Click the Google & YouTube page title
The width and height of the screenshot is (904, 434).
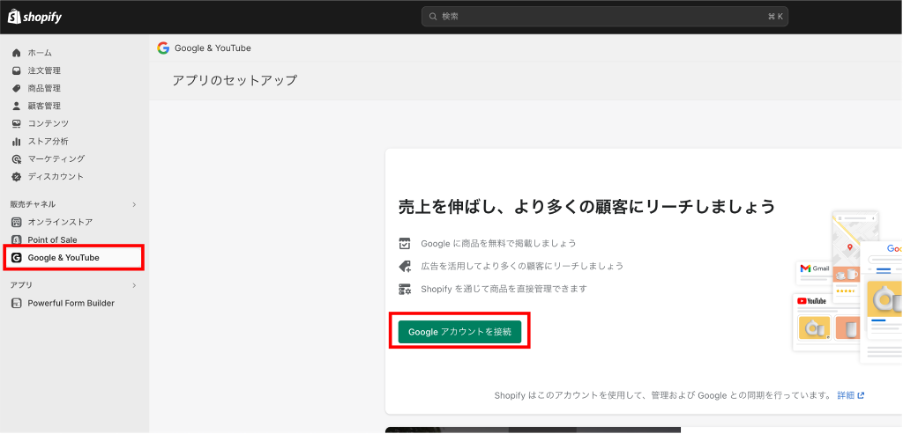tap(213, 48)
